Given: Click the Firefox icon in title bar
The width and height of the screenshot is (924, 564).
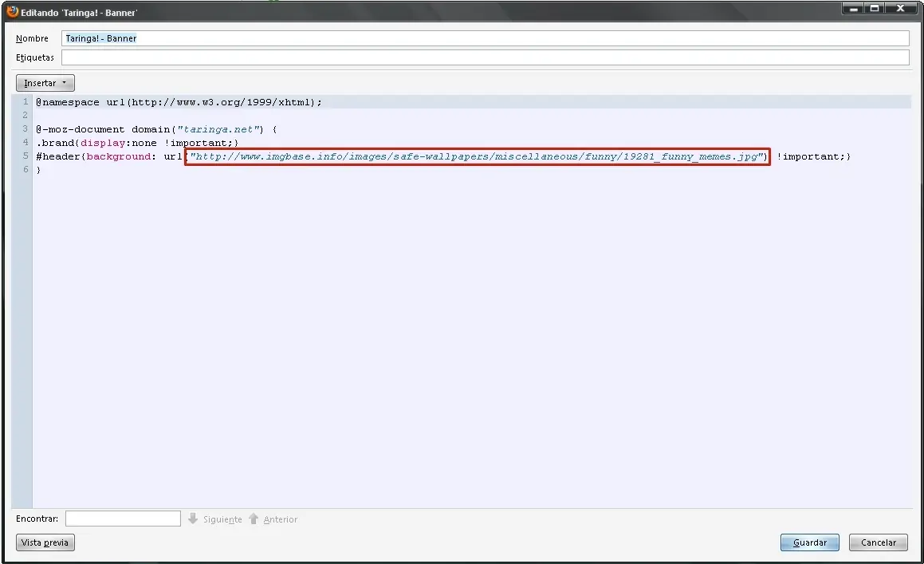Looking at the screenshot, I should [13, 11].
